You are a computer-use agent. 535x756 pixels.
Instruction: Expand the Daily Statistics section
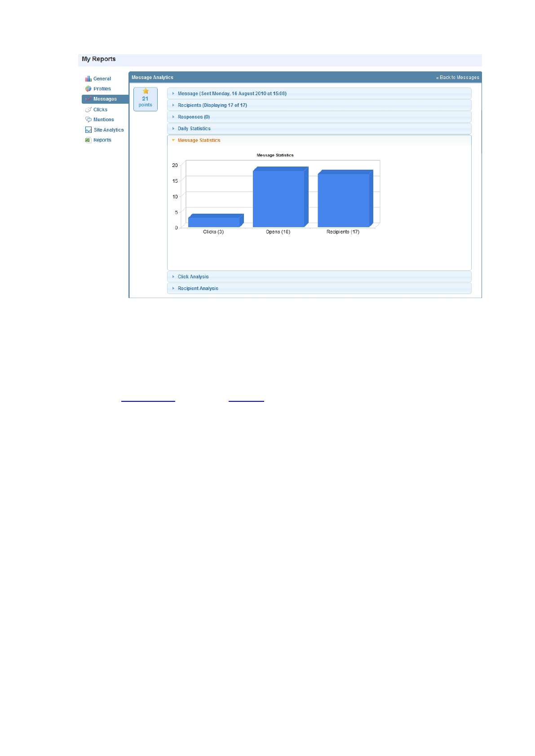(319, 128)
